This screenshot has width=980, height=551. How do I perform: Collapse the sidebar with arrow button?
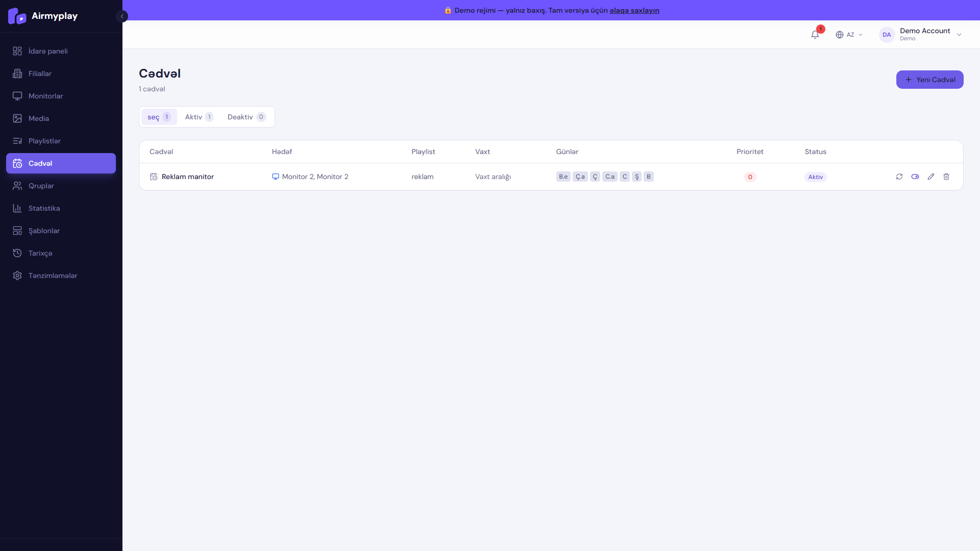(x=121, y=16)
